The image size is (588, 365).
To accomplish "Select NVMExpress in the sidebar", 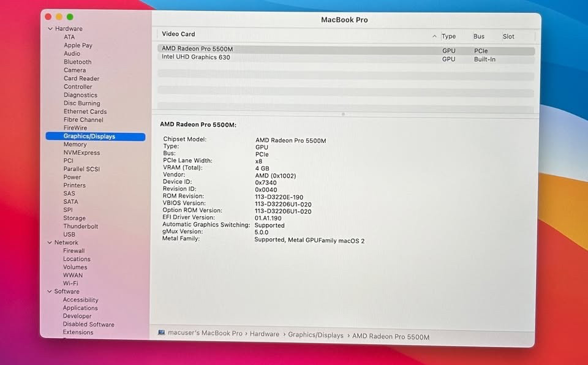I will click(81, 152).
